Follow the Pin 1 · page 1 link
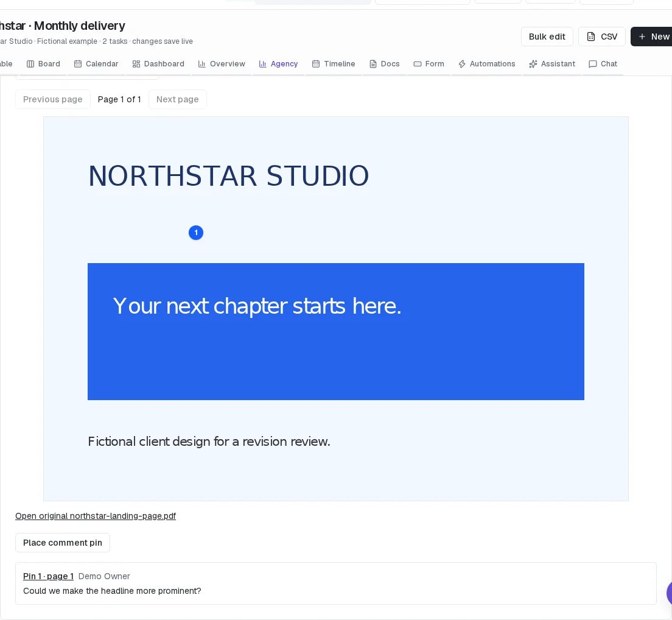 pos(49,576)
